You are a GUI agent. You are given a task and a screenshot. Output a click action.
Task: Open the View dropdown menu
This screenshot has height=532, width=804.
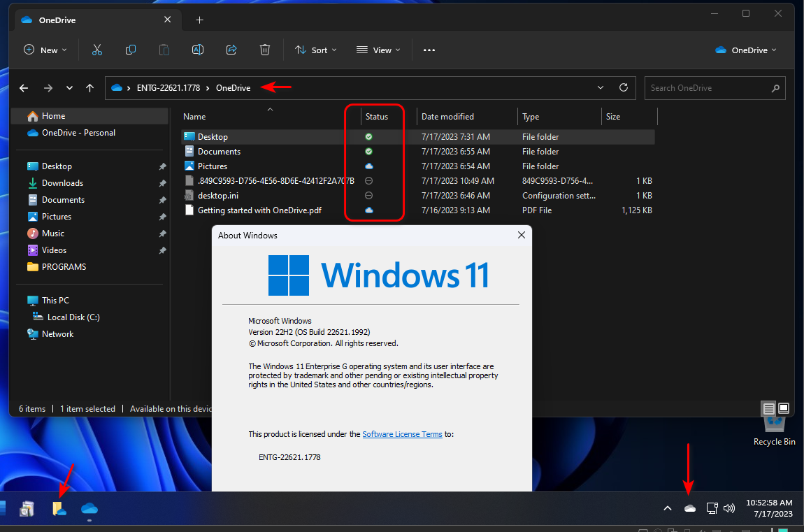[x=378, y=50]
